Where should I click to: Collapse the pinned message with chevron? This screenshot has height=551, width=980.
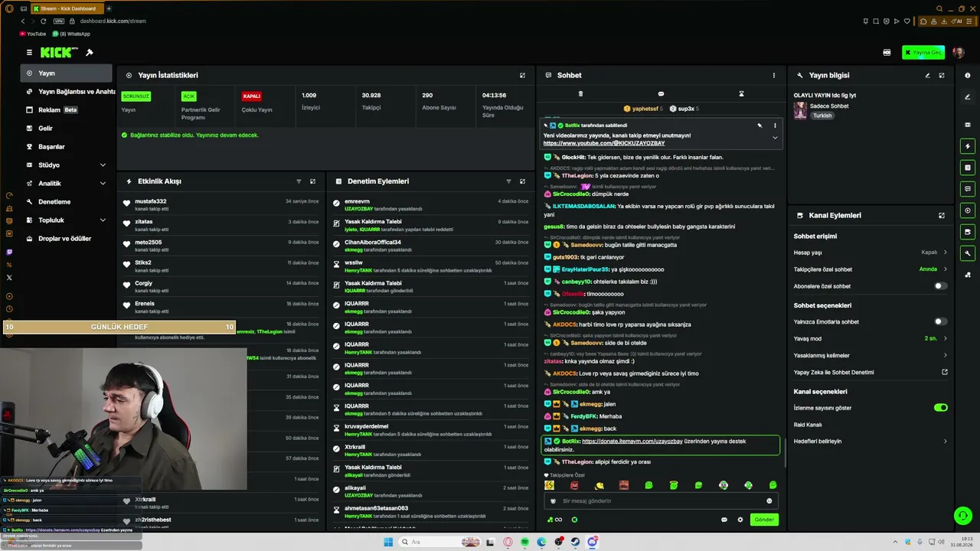click(x=775, y=138)
